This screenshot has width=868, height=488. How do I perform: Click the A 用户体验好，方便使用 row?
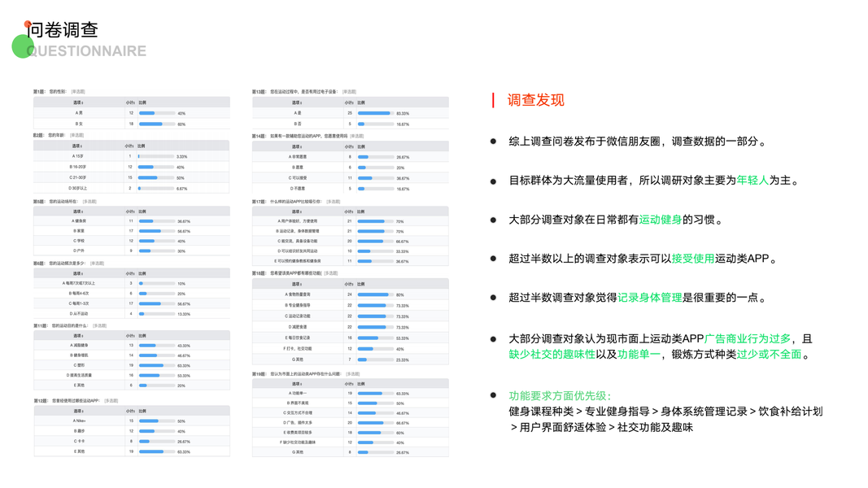pos(351,221)
